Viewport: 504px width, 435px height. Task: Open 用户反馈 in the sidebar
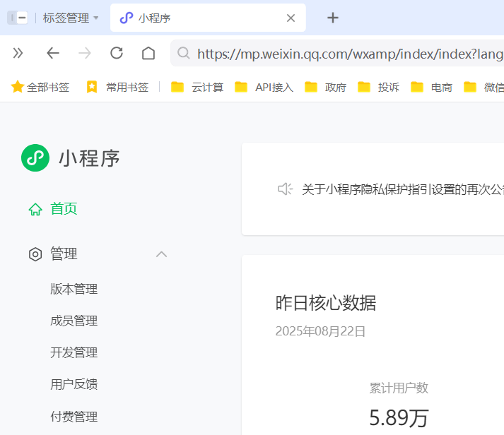click(74, 384)
